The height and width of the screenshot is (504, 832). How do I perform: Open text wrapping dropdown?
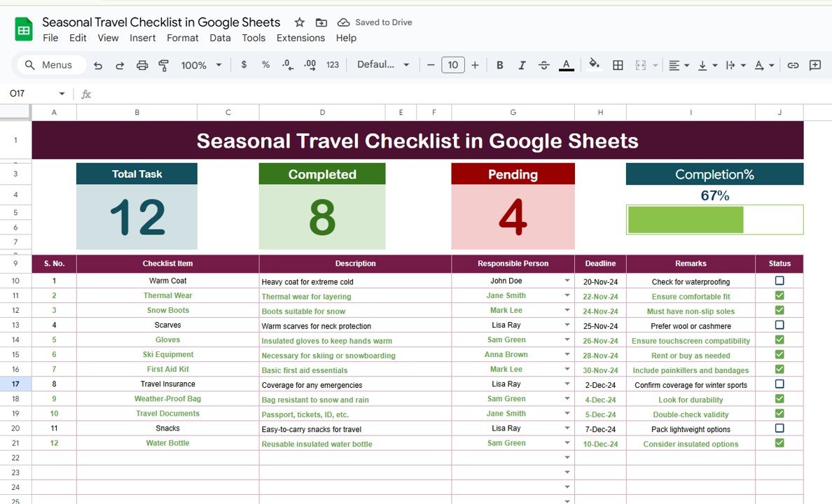click(x=735, y=64)
